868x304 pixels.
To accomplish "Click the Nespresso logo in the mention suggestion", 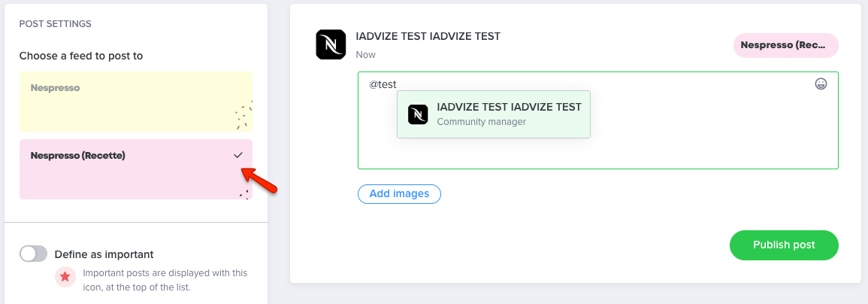I will point(418,114).
